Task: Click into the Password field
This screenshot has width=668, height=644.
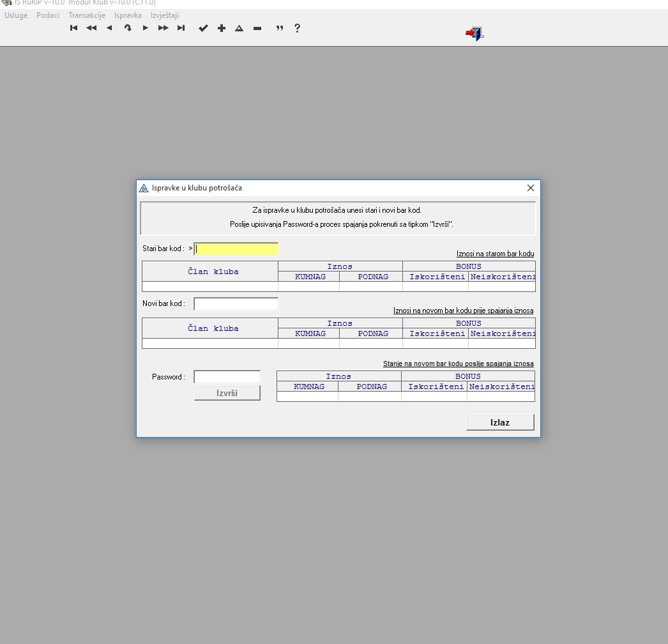Action: [x=227, y=377]
